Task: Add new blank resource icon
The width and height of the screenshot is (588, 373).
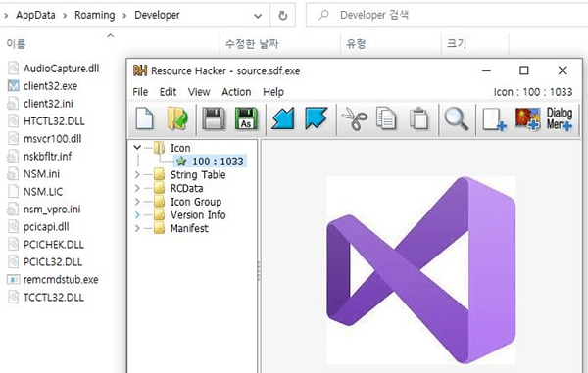Action: click(x=494, y=119)
